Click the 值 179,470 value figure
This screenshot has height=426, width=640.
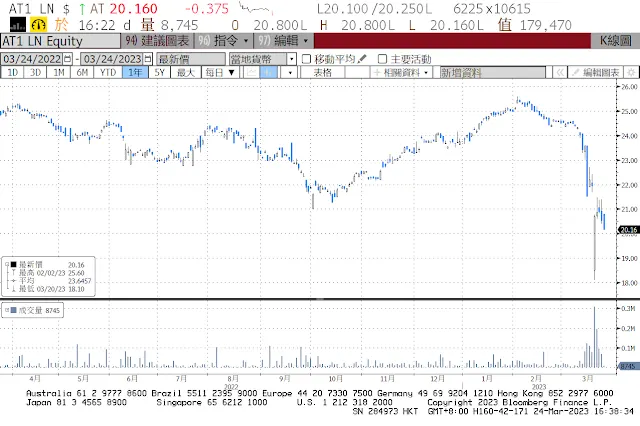tap(535, 25)
